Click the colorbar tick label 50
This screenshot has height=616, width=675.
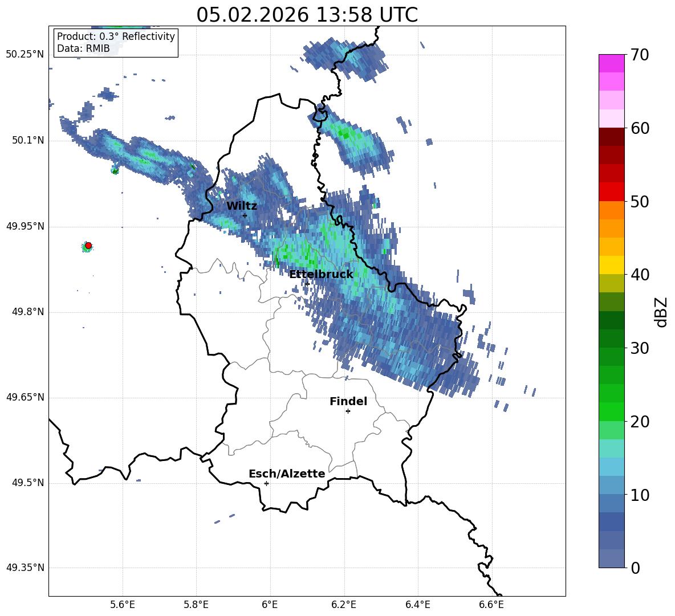(x=640, y=201)
